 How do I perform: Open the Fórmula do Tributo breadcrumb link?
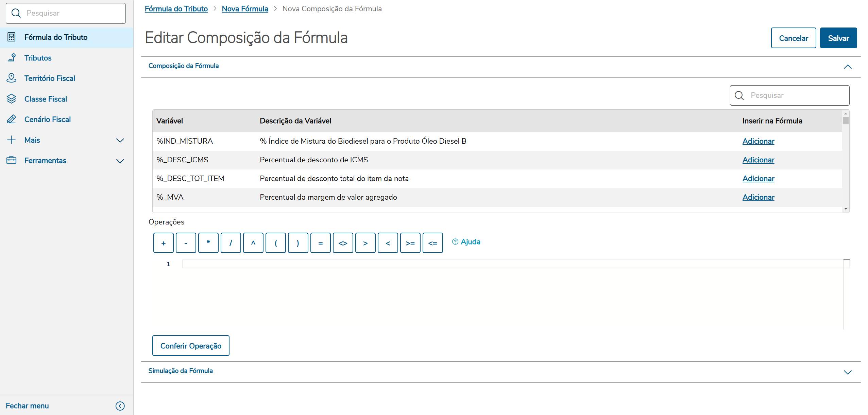(176, 9)
